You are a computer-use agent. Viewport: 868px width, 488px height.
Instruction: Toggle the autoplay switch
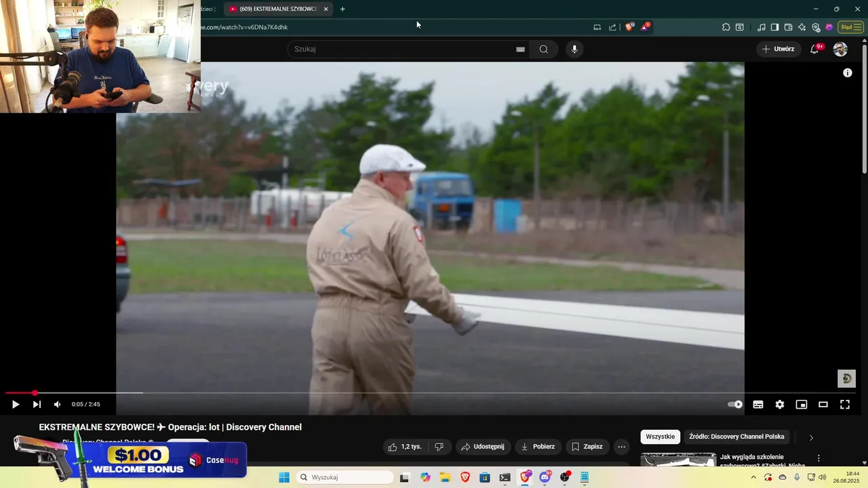pos(735,405)
